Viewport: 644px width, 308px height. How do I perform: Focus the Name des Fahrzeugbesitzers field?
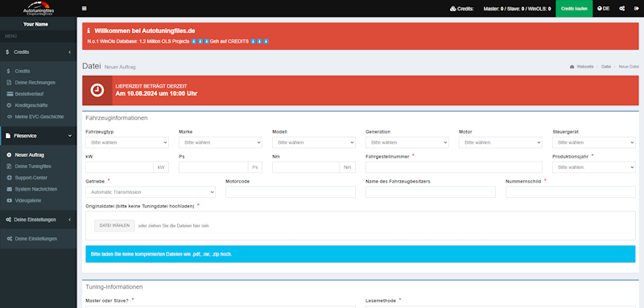coord(431,192)
